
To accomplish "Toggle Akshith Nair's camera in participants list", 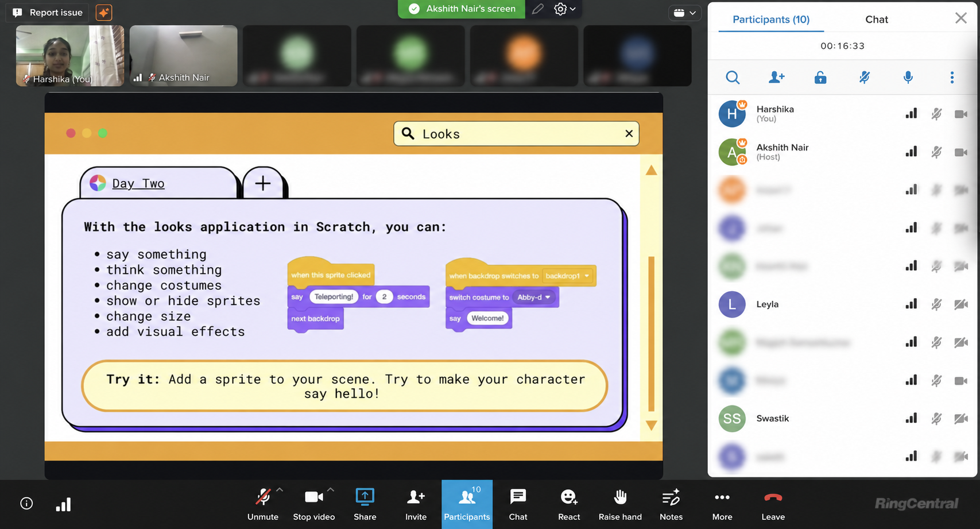I will click(961, 152).
